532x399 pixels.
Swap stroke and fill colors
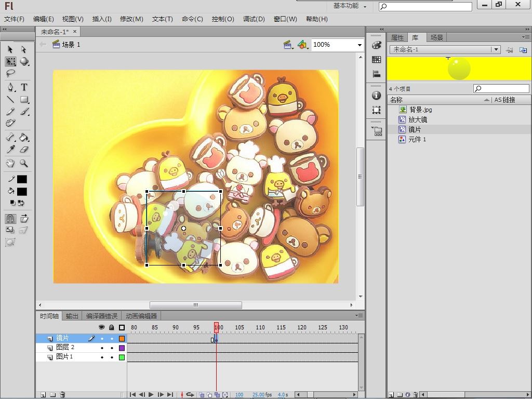point(21,203)
